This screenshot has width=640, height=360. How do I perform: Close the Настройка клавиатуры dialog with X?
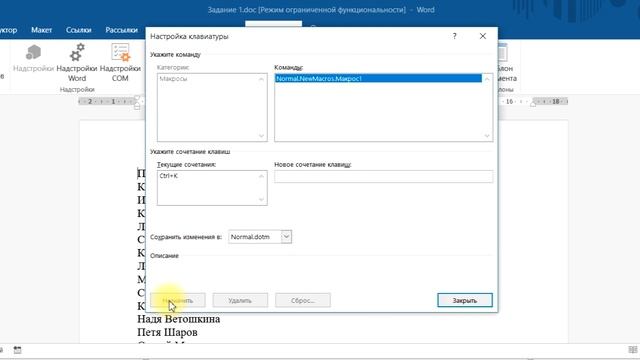pyautogui.click(x=483, y=36)
